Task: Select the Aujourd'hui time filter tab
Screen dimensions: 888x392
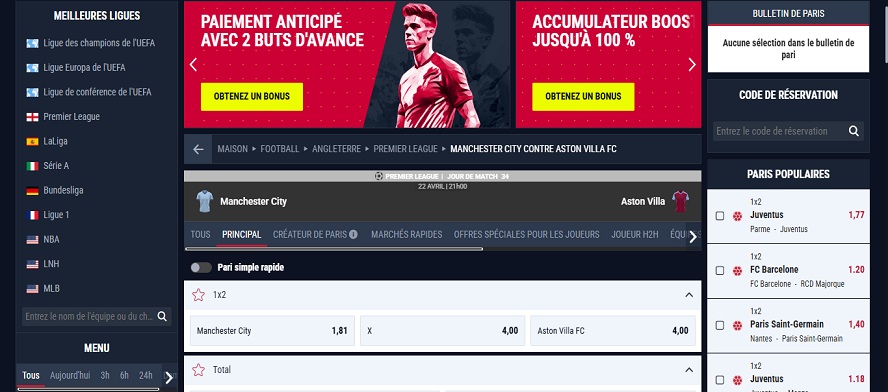Action: click(70, 376)
